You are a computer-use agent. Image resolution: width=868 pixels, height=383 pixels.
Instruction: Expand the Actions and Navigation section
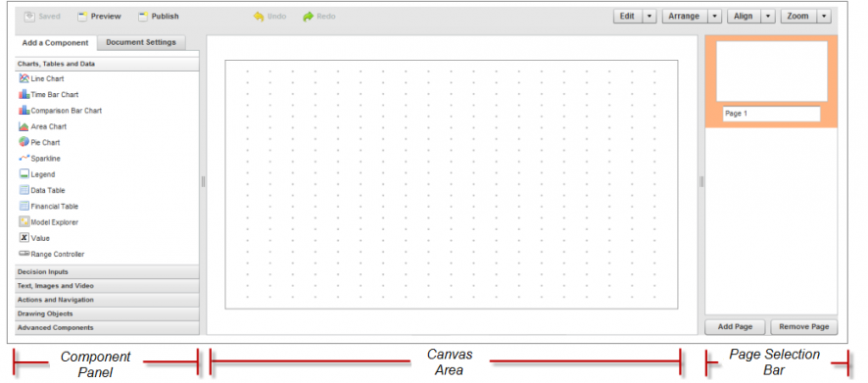108,300
